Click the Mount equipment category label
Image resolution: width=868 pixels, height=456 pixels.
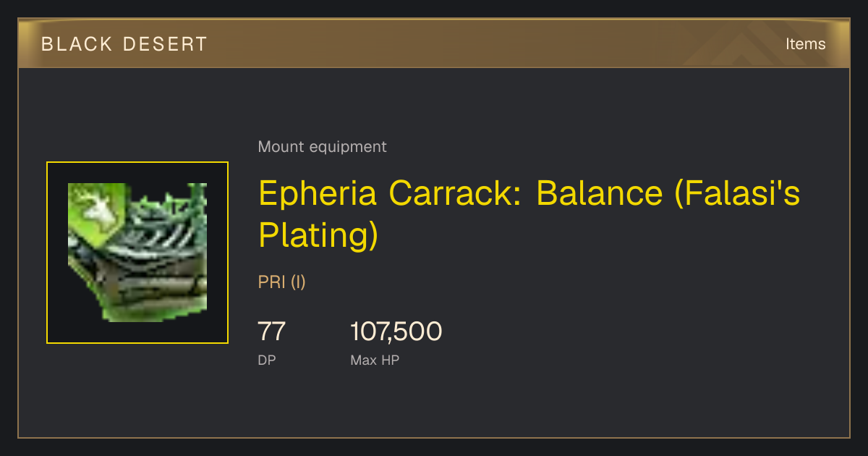322,147
